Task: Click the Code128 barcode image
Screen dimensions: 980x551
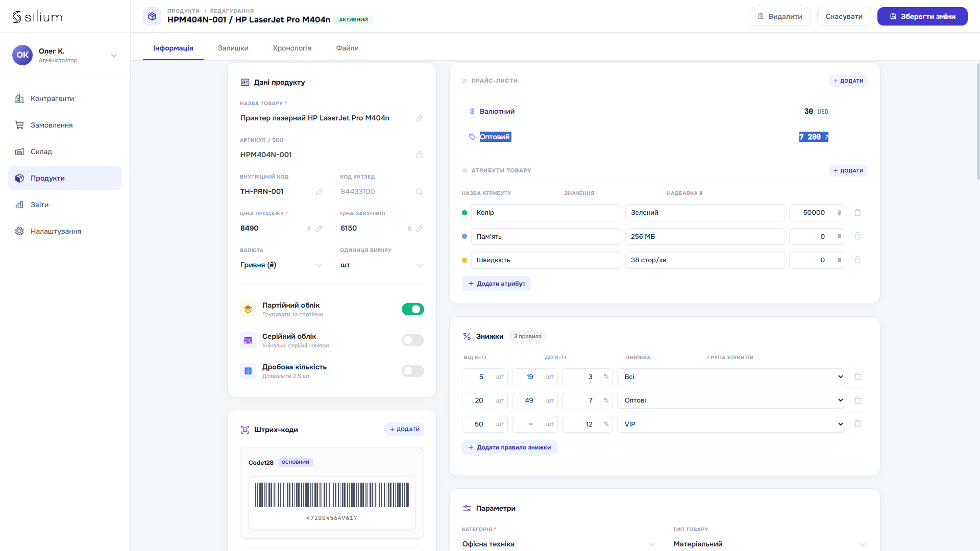Action: [x=332, y=495]
